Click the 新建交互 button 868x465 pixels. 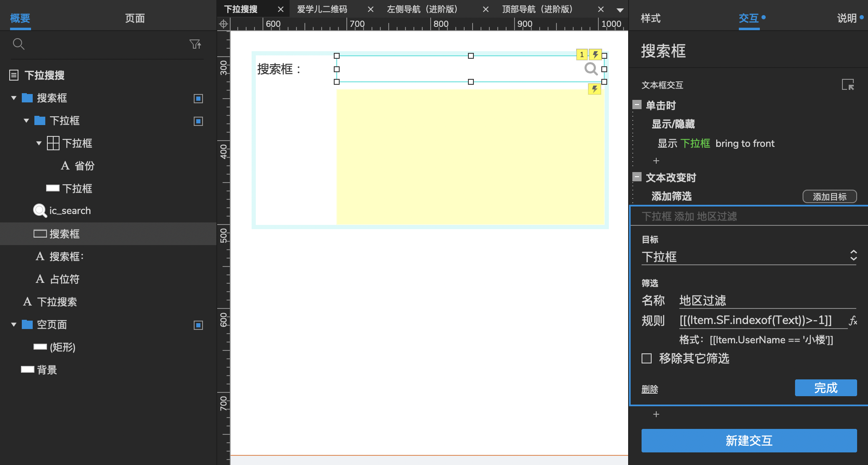click(x=749, y=441)
